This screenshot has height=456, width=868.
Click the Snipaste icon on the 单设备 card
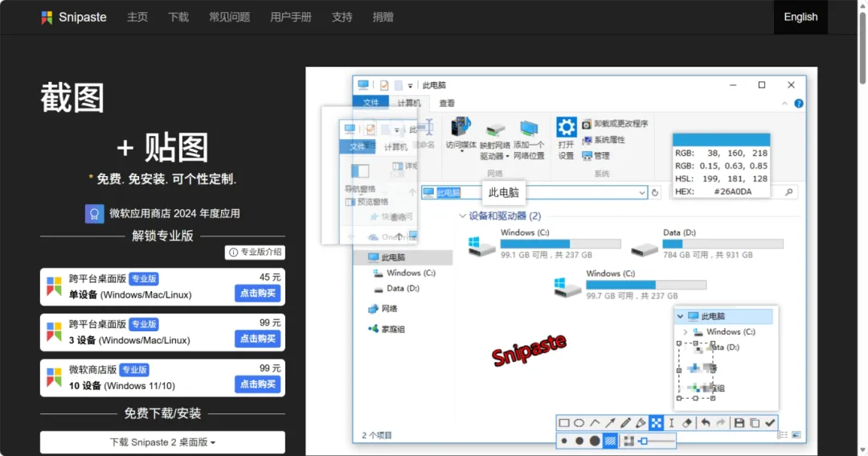[54, 286]
